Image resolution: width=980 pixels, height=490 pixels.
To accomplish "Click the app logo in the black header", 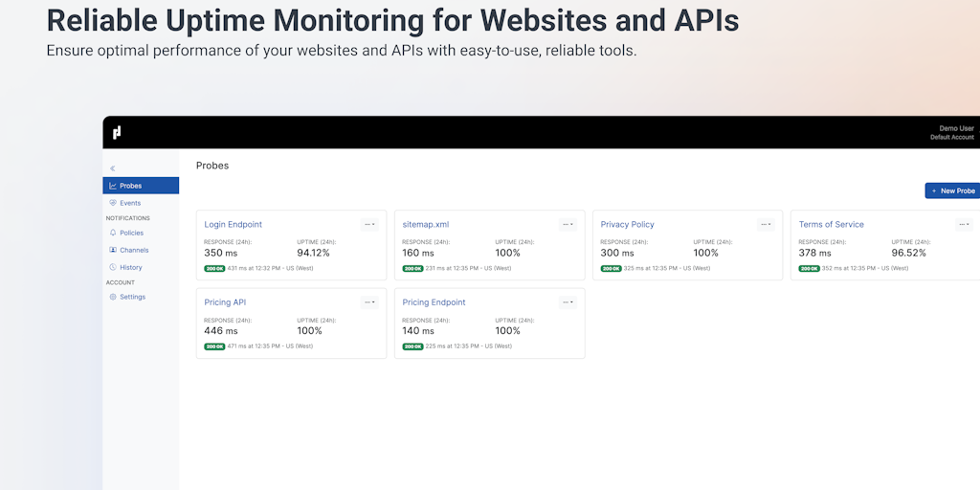I will [x=117, y=132].
